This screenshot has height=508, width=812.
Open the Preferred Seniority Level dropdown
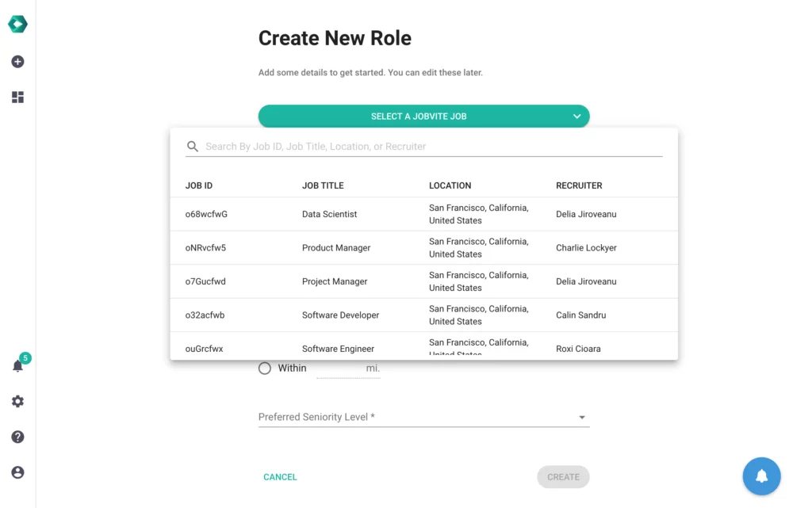coord(581,416)
